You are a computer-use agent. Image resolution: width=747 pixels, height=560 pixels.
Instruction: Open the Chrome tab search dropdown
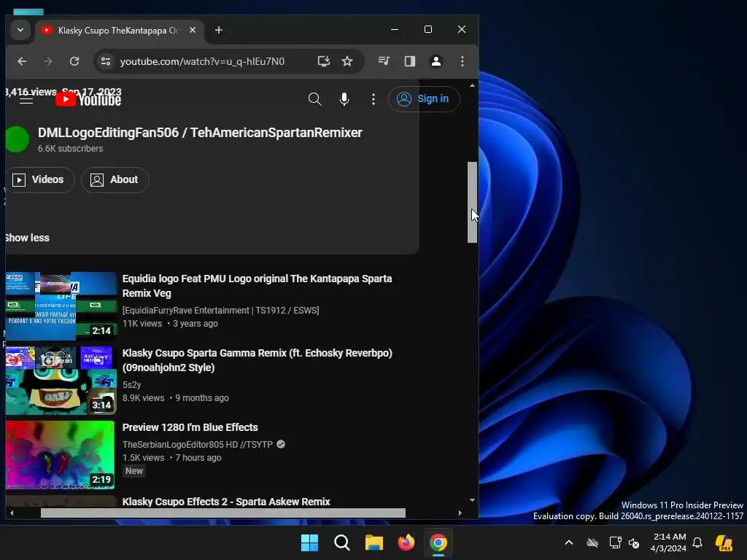click(x=20, y=30)
